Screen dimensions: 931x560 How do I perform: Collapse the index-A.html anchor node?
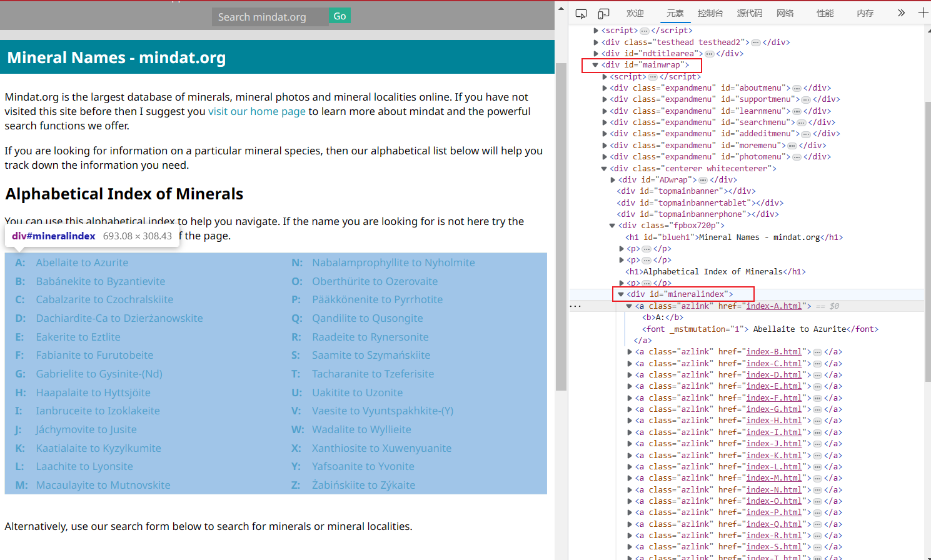629,306
